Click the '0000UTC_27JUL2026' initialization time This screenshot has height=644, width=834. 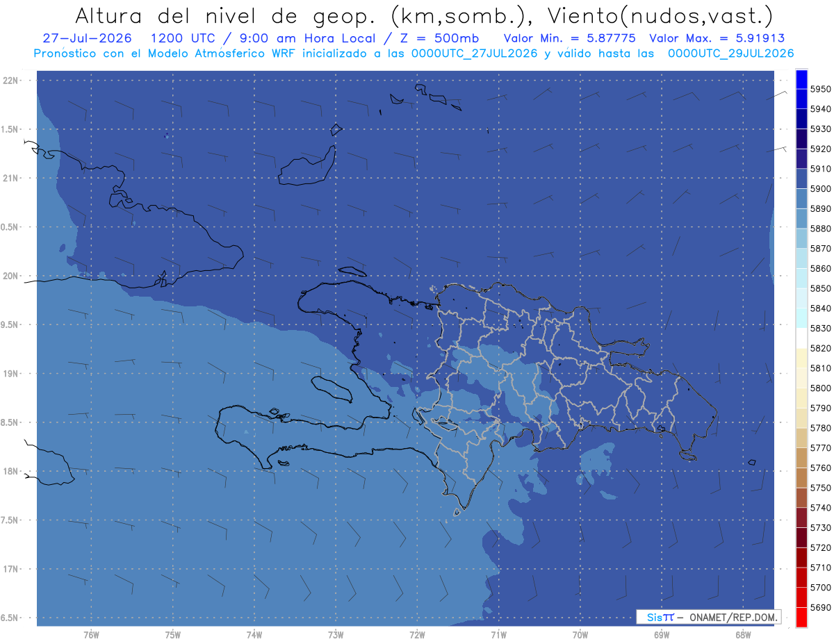[473, 53]
